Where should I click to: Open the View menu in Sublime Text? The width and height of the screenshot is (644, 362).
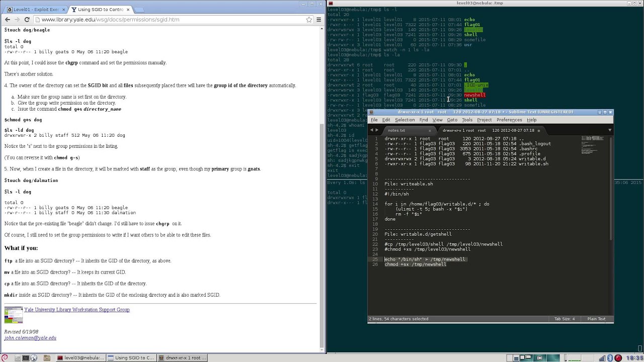pyautogui.click(x=437, y=120)
